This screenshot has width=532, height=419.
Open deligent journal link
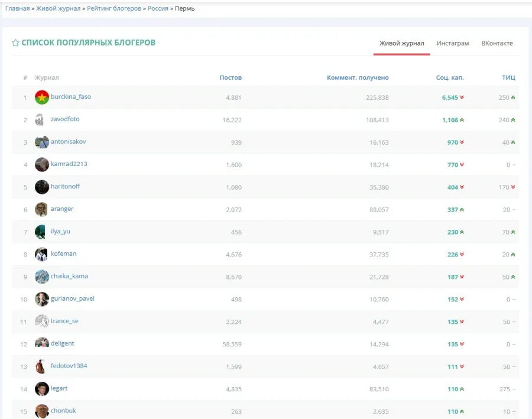pyautogui.click(x=62, y=343)
